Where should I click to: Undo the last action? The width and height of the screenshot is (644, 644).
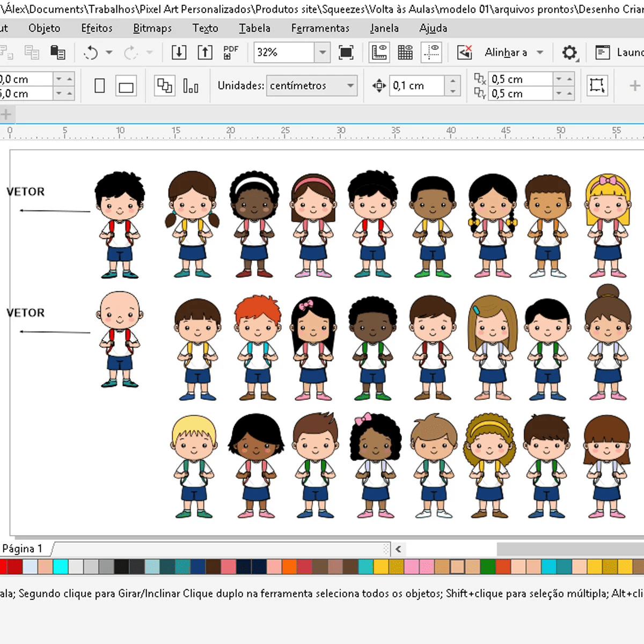click(91, 53)
